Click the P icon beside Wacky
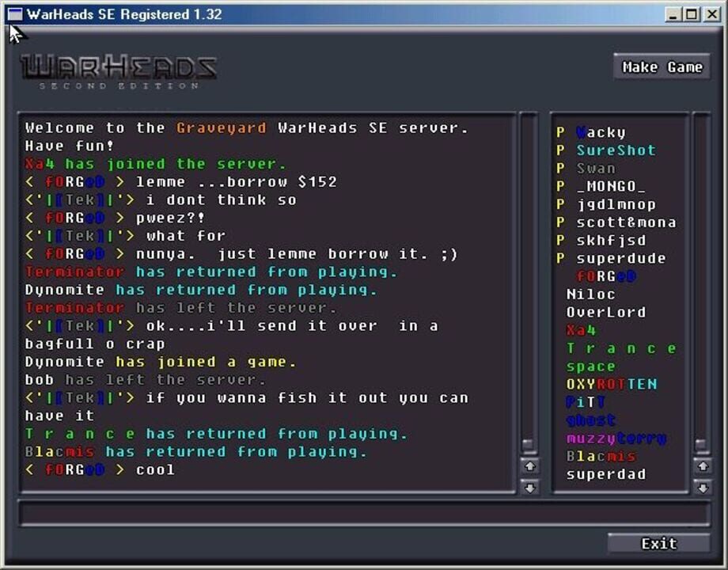Screen dimensions: 728x570 [x=559, y=131]
